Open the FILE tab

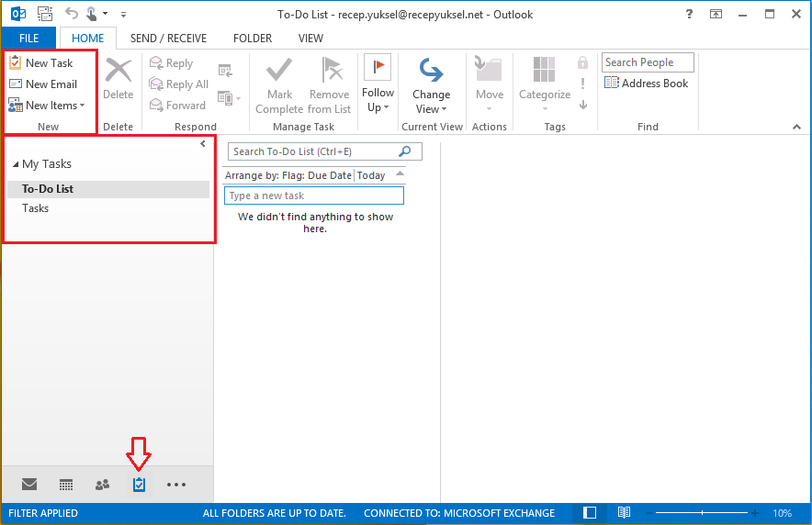pyautogui.click(x=29, y=39)
